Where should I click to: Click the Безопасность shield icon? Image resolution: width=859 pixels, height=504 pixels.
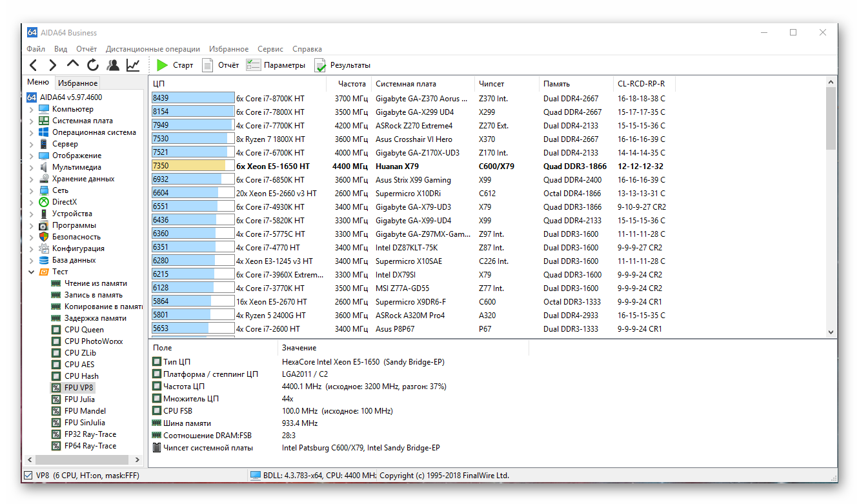coord(44,237)
